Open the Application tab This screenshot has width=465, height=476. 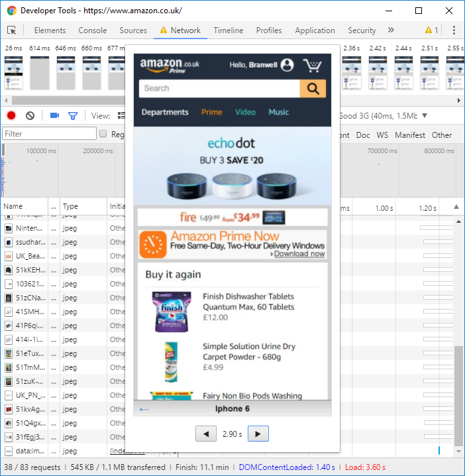click(315, 30)
